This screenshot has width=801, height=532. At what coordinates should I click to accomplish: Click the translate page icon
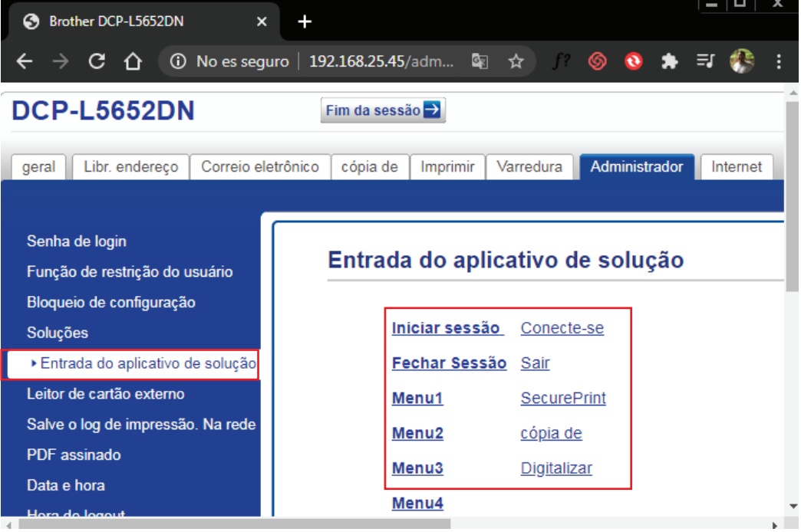481,62
